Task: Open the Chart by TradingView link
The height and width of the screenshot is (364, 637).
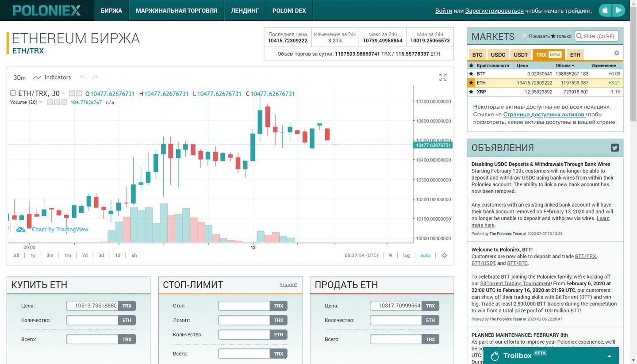Action: pyautogui.click(x=60, y=229)
